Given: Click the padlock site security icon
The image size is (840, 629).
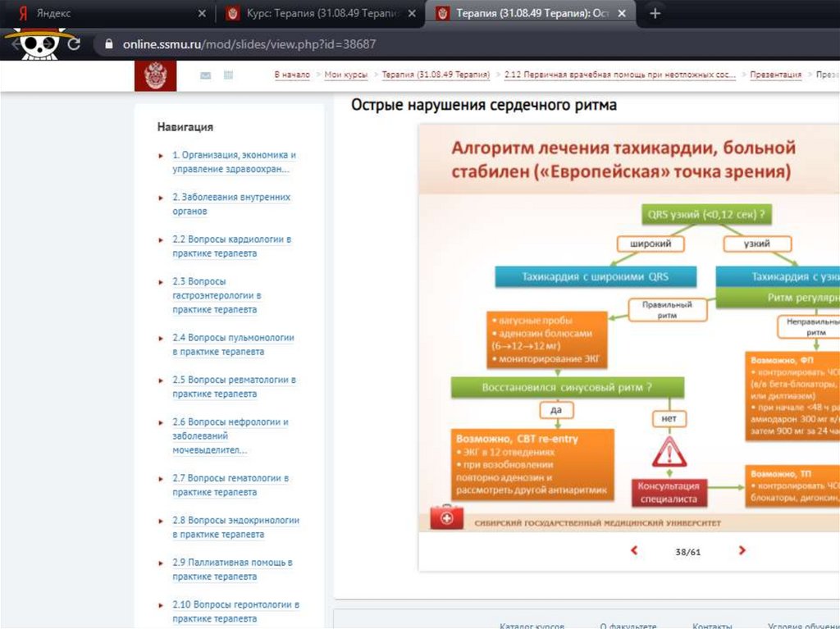Looking at the screenshot, I should 109,44.
